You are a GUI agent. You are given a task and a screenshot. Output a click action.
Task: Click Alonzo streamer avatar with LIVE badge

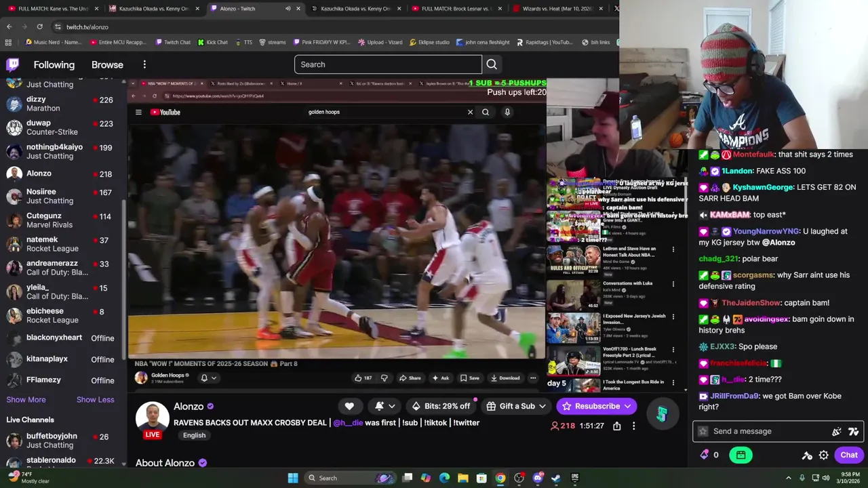[x=153, y=420]
